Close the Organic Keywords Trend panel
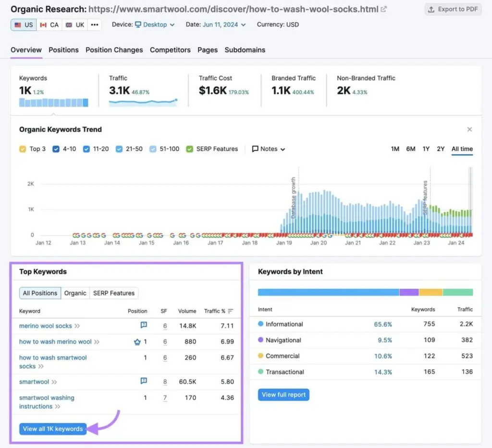This screenshot has width=492, height=448. (x=469, y=129)
